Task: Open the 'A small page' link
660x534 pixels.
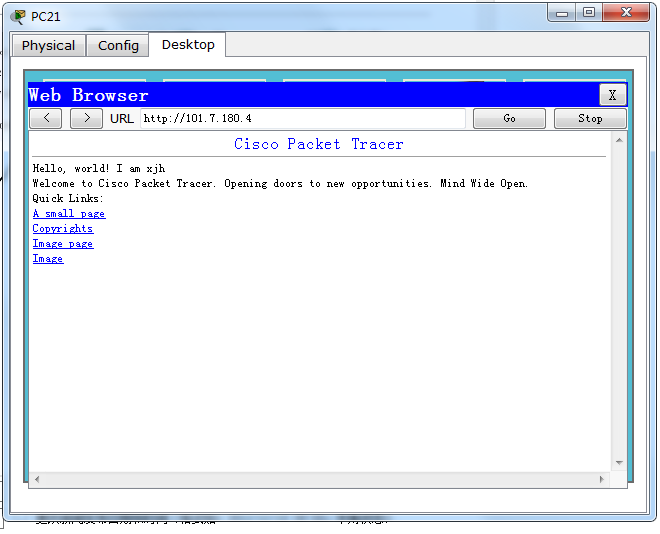Action: click(69, 214)
